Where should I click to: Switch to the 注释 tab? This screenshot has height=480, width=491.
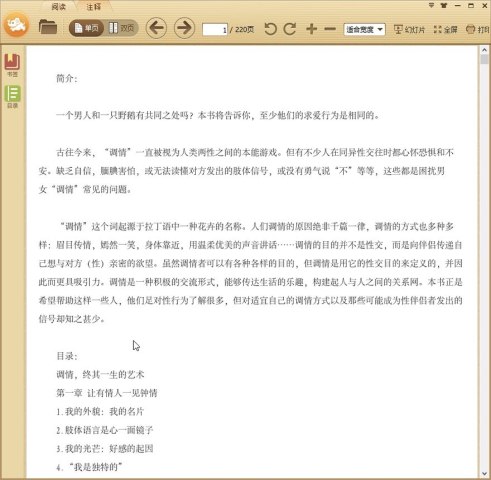(94, 7)
